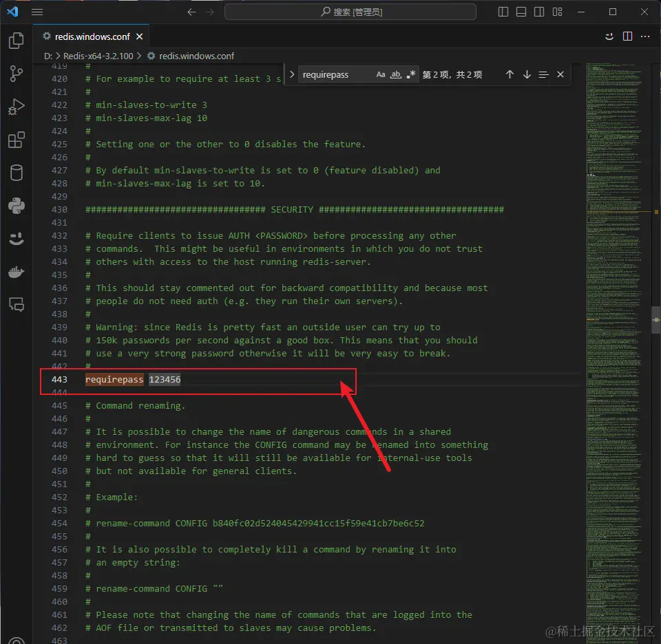661x644 pixels.
Task: Close the redis.windows.conf tab
Action: coord(140,36)
